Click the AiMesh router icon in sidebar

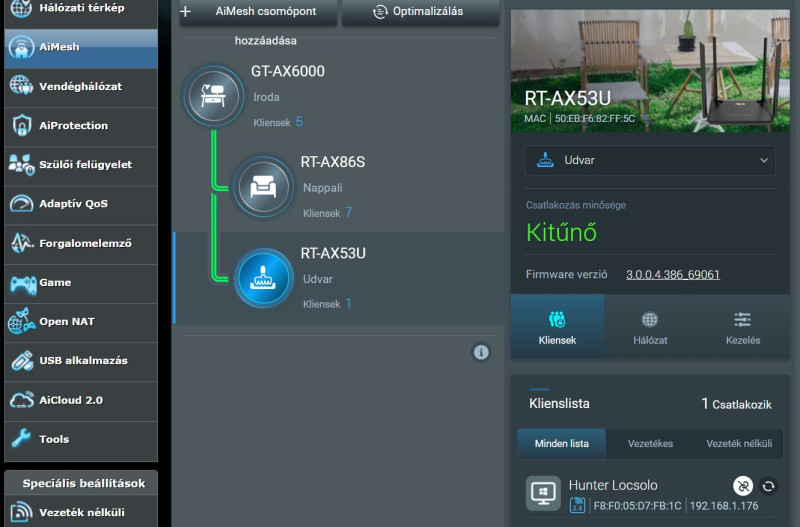tap(21, 47)
